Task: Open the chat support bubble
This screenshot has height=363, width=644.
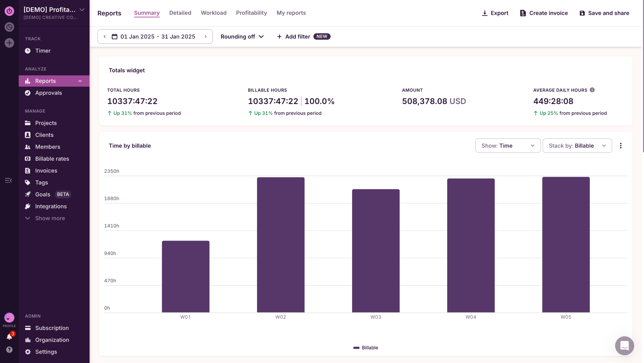Action: 624,346
